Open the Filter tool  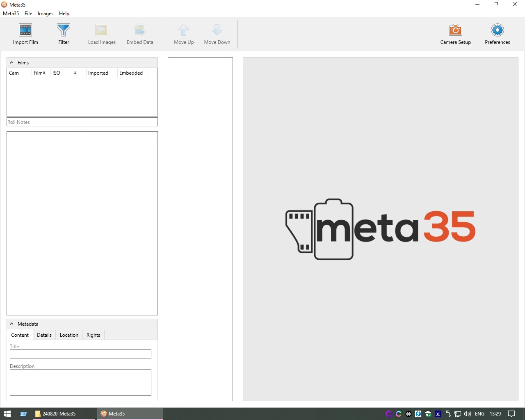click(64, 30)
